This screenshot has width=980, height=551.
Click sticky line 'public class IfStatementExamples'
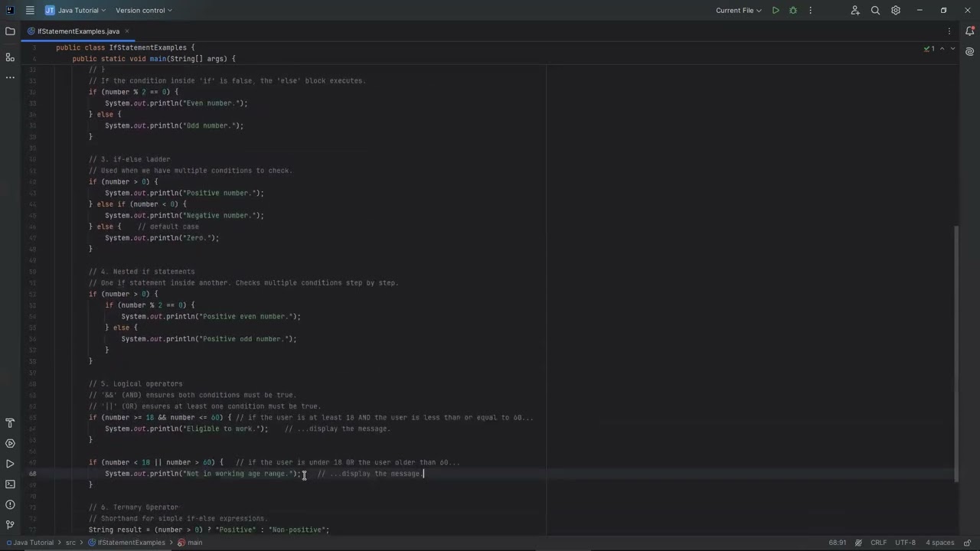(x=126, y=47)
